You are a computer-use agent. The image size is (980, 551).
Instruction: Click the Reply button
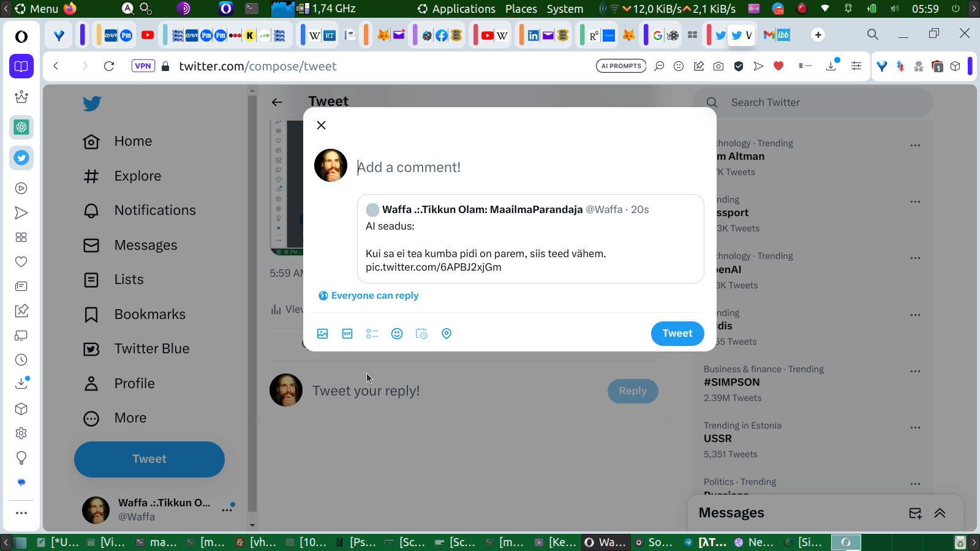(633, 391)
